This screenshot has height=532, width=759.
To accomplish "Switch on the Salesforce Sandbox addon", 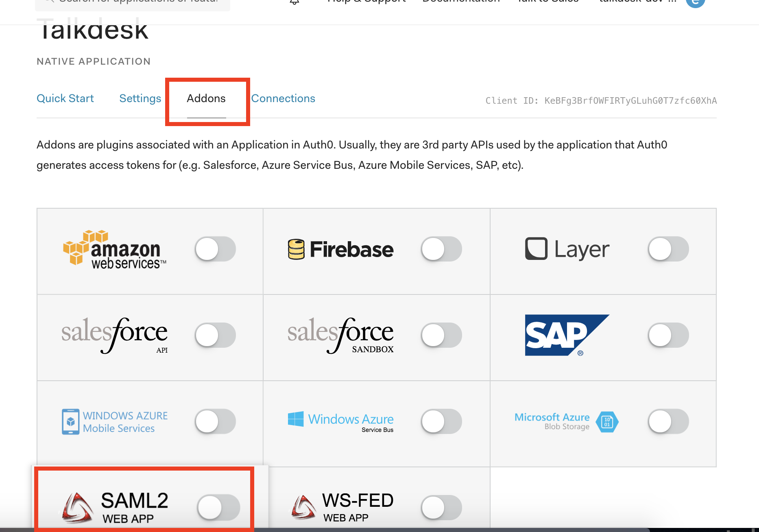I will (442, 335).
